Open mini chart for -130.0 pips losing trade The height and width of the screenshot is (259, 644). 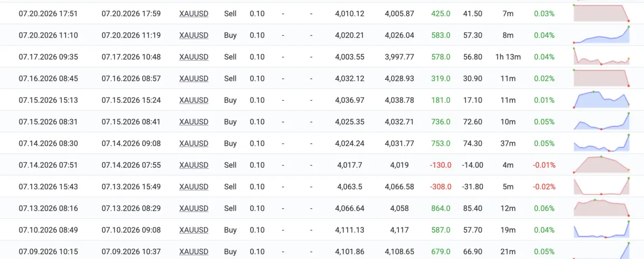(602, 165)
